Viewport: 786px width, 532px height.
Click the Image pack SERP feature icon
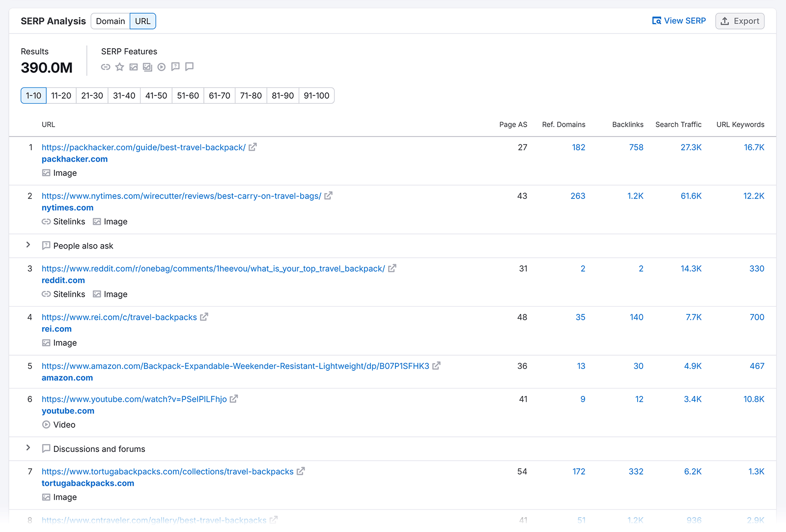(147, 67)
